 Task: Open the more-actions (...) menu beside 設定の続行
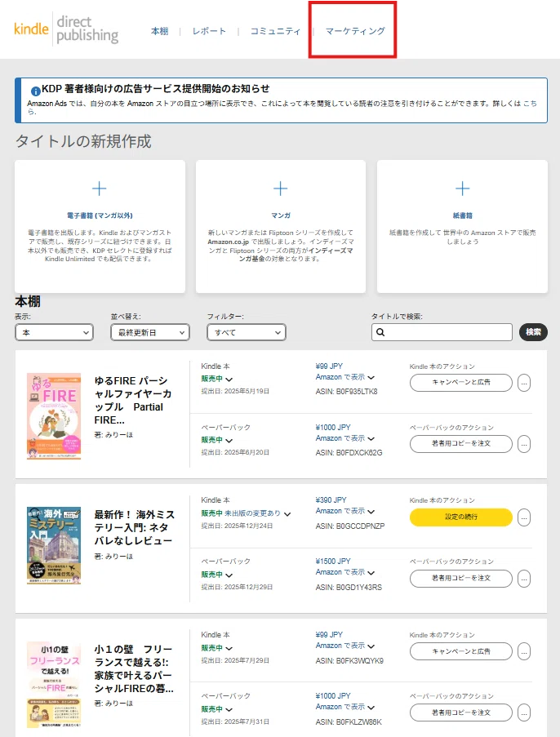524,517
